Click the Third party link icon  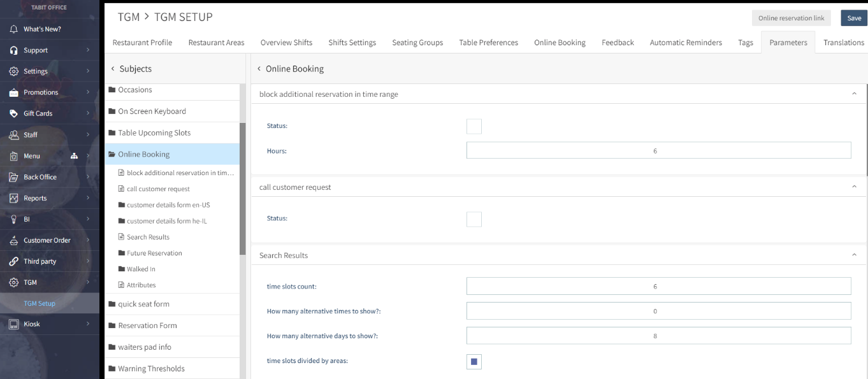click(13, 261)
